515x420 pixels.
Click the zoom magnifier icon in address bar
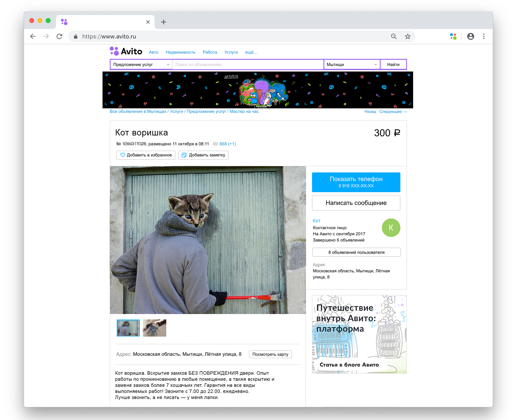point(394,37)
